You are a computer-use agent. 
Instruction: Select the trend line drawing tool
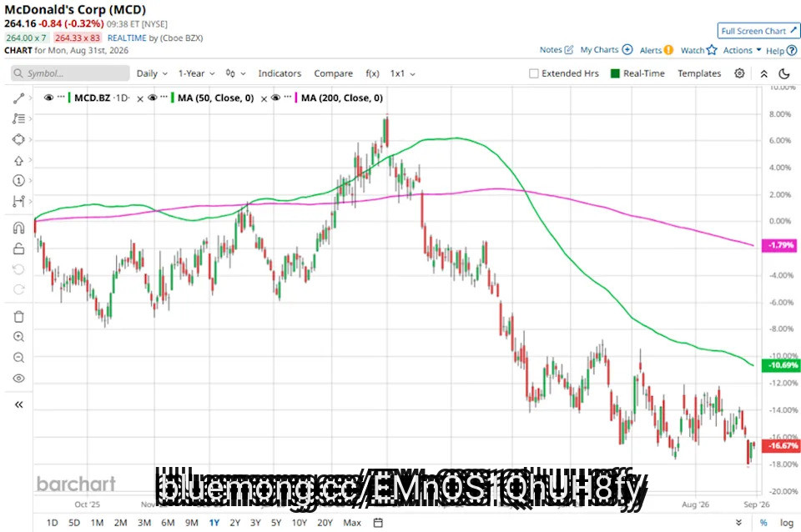click(19, 98)
